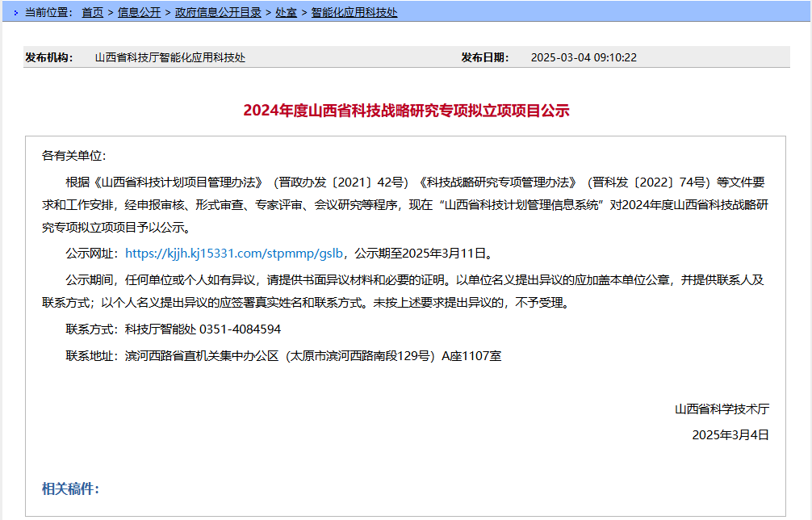Click the 发布机构 label
Screen dimensions: 812x520
(49, 57)
